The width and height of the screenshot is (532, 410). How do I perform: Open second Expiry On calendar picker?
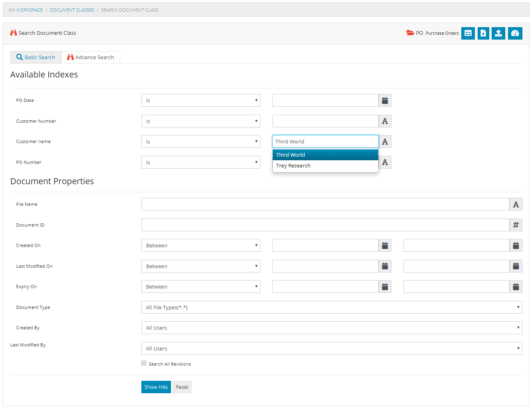click(516, 287)
